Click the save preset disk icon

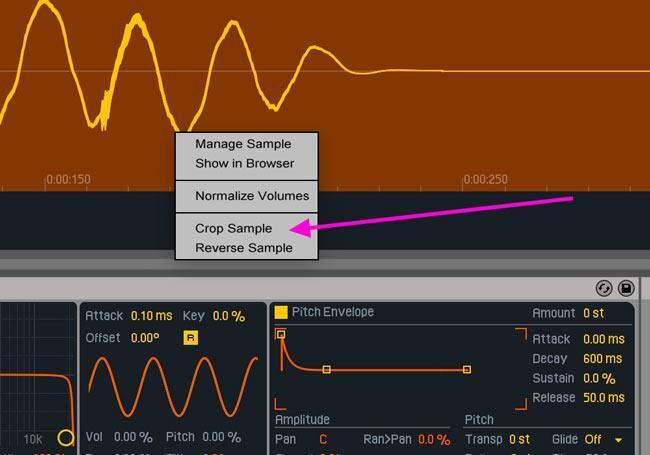tap(627, 288)
